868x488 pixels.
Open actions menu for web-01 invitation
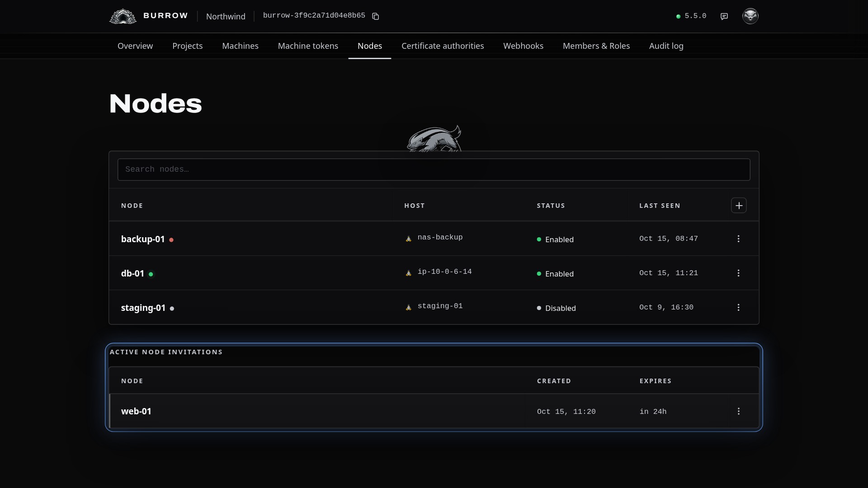[739, 411]
